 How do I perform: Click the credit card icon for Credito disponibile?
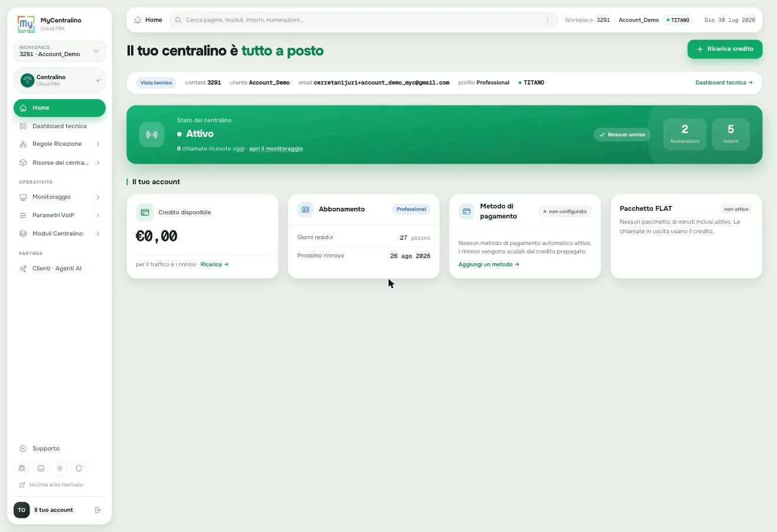145,212
